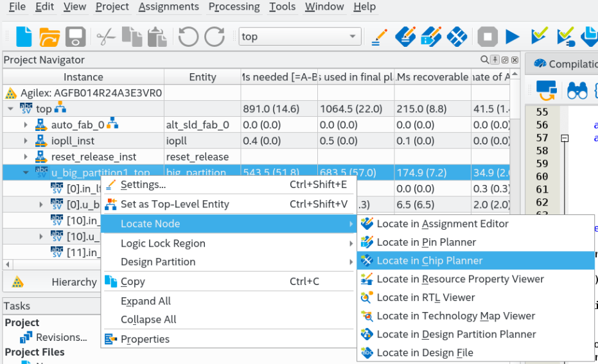Click the Paste clipboard icon

click(x=157, y=37)
